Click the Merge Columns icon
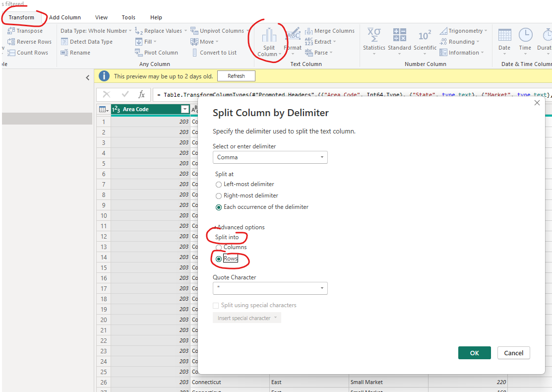This screenshot has height=392, width=552. pyautogui.click(x=309, y=31)
